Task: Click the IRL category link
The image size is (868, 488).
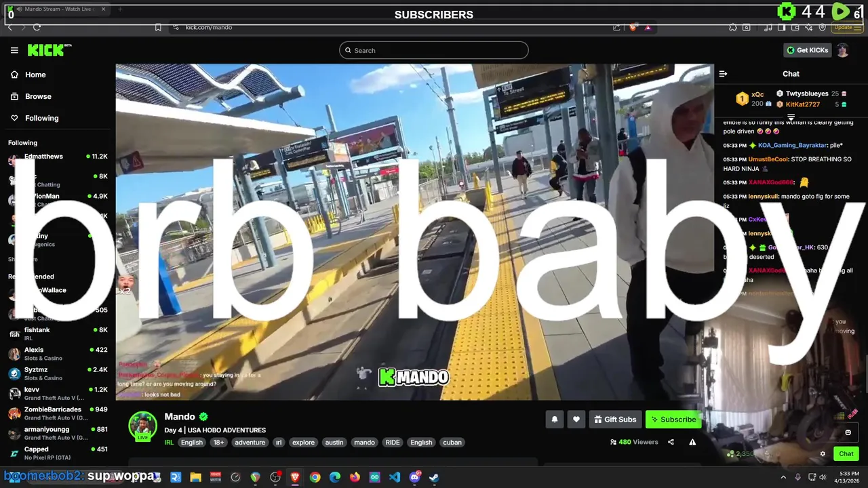Action: pos(169,443)
